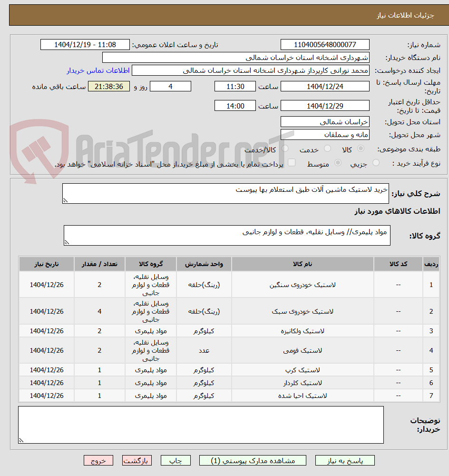Click the request creator field محمد نورانی
The image size is (449, 476).
coord(251,70)
